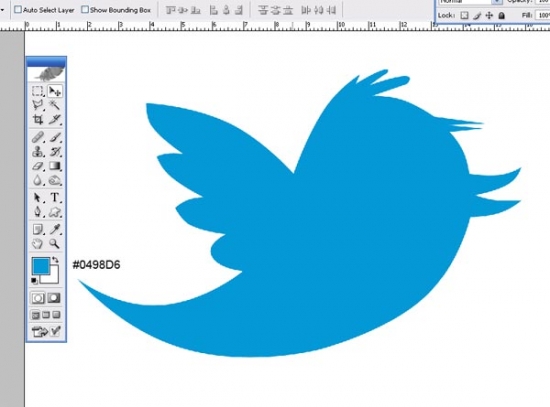Reset to default black and white colors
550x407 pixels.
[34, 281]
